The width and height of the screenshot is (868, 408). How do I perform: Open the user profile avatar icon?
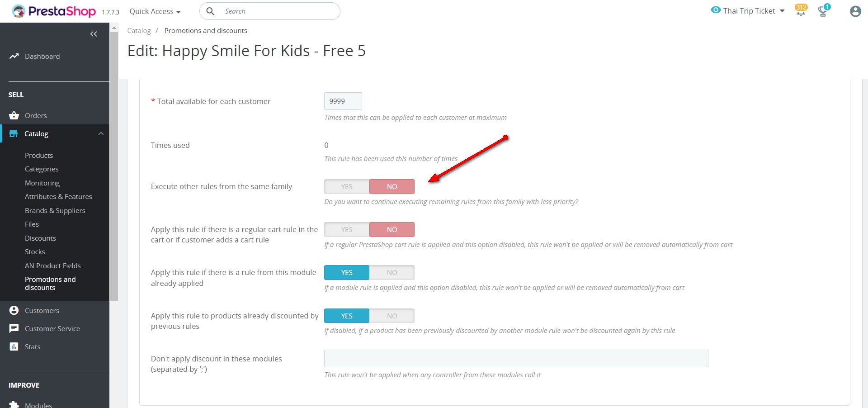click(855, 11)
